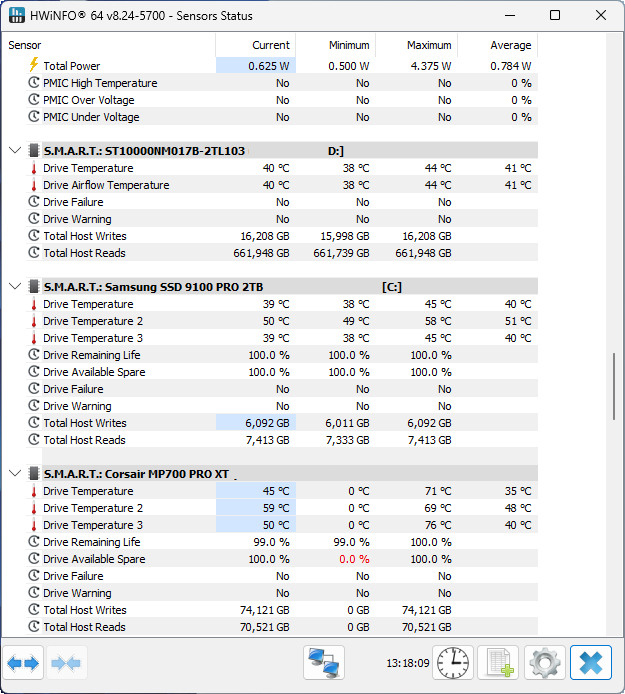Click the log file with plus icon
The image size is (625, 694).
[498, 663]
